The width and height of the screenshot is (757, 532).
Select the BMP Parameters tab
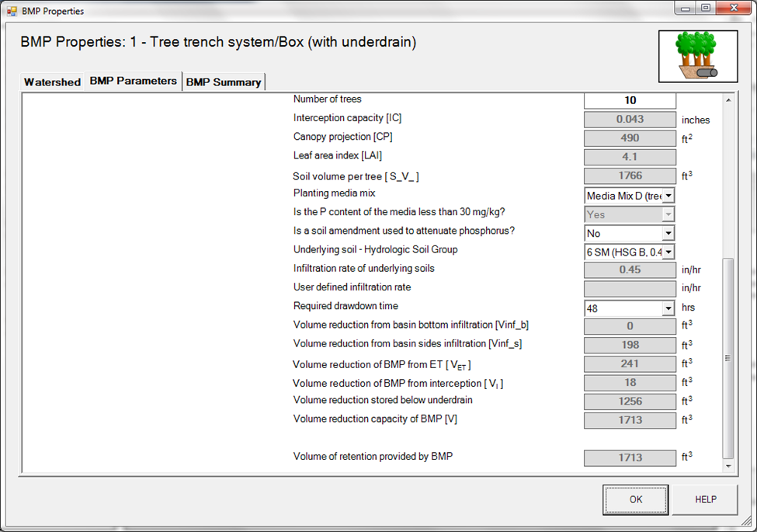click(x=133, y=81)
